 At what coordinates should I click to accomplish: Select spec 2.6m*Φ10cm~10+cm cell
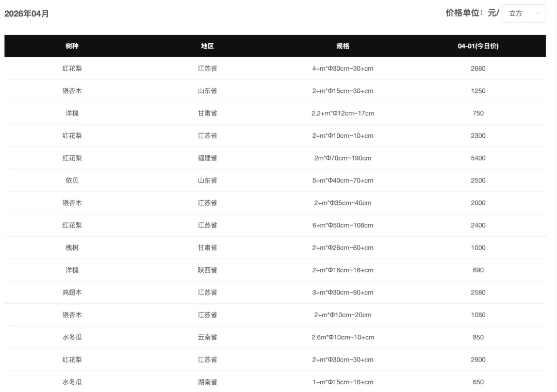[343, 337]
